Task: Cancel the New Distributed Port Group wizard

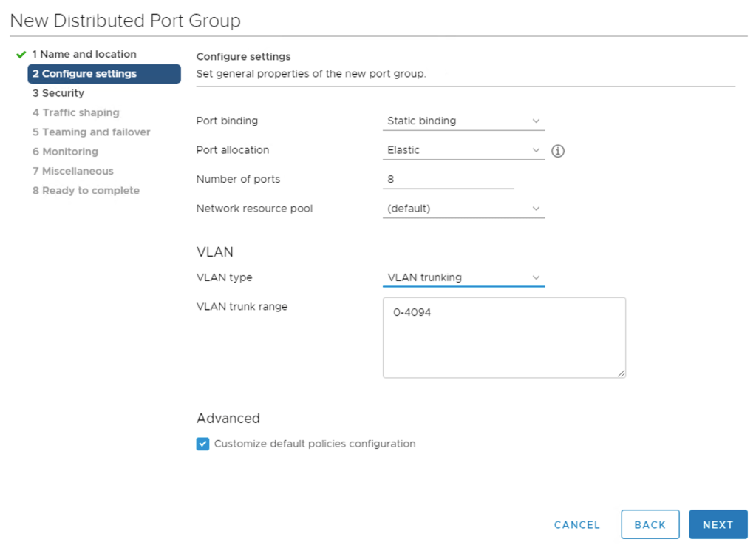Action: pos(576,524)
